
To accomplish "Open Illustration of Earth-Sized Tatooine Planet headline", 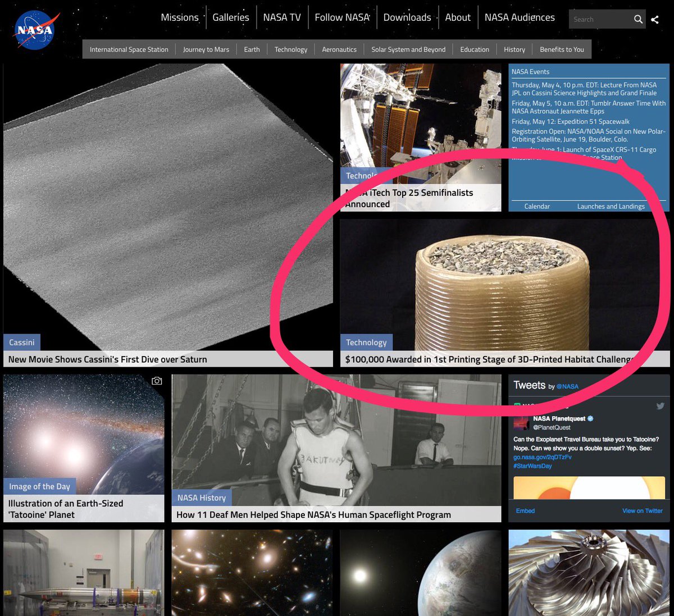I will pyautogui.click(x=65, y=509).
